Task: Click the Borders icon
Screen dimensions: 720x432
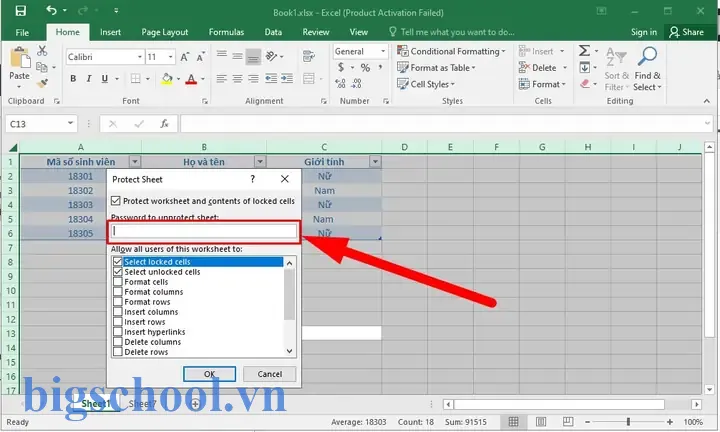Action: click(135, 79)
